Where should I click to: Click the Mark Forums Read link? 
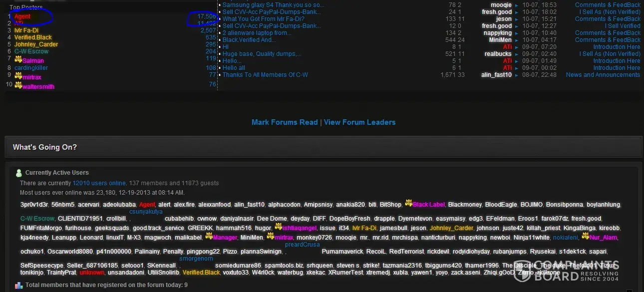tap(285, 122)
